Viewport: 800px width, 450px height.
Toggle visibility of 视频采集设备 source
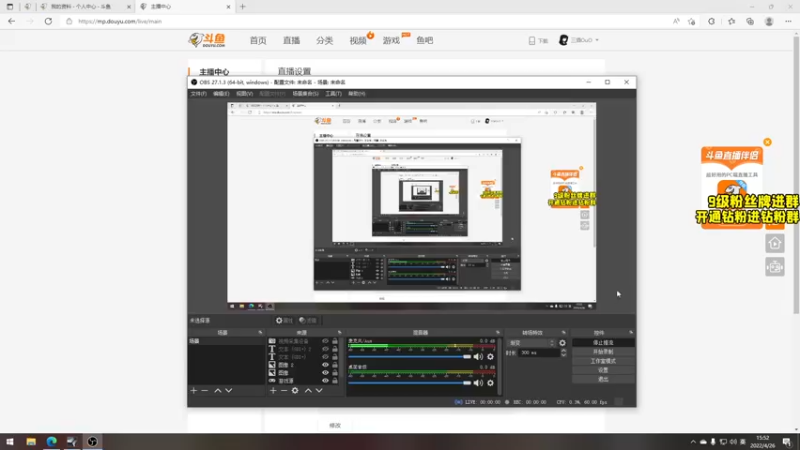[325, 341]
